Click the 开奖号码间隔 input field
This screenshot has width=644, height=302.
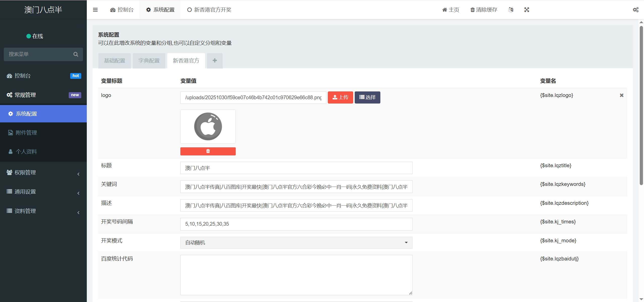(296, 224)
